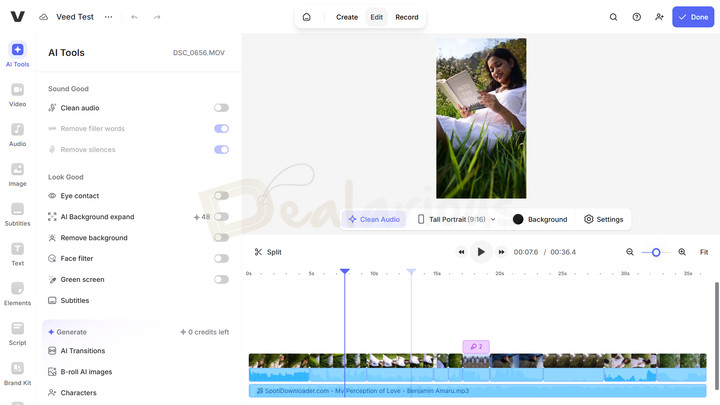Enable Remove background switch

tap(221, 238)
